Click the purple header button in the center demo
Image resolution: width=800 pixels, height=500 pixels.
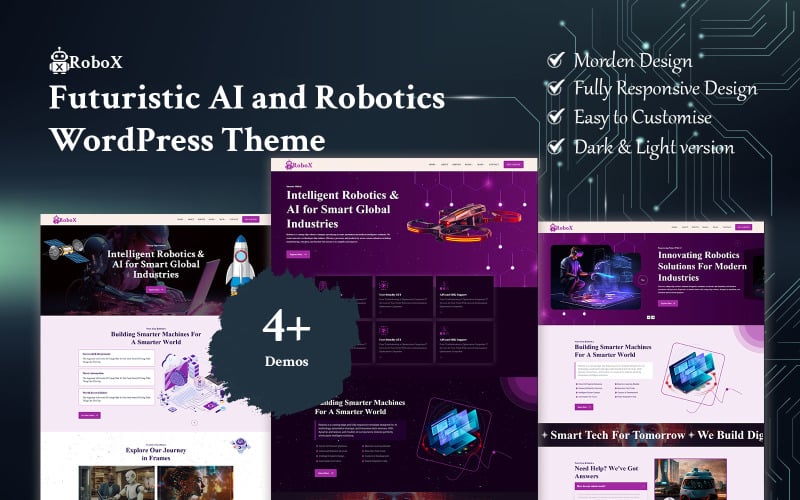click(x=513, y=164)
